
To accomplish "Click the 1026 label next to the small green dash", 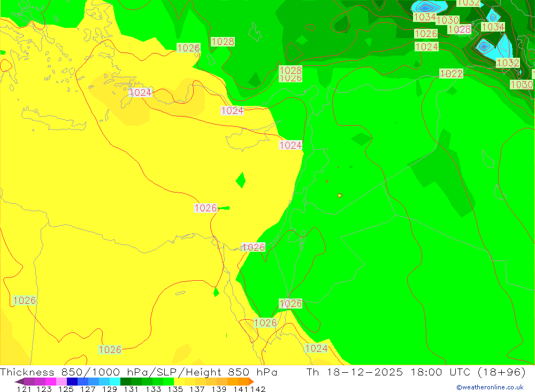I will tap(205, 208).
